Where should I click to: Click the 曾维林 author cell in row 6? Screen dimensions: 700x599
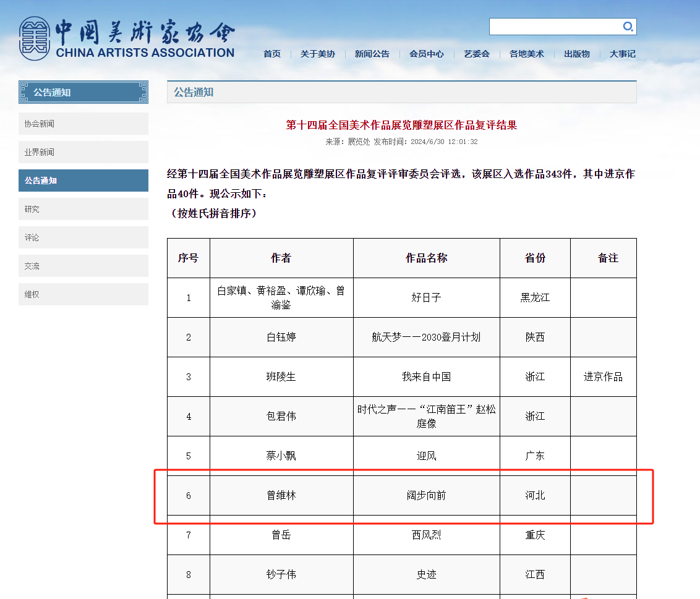tap(281, 496)
